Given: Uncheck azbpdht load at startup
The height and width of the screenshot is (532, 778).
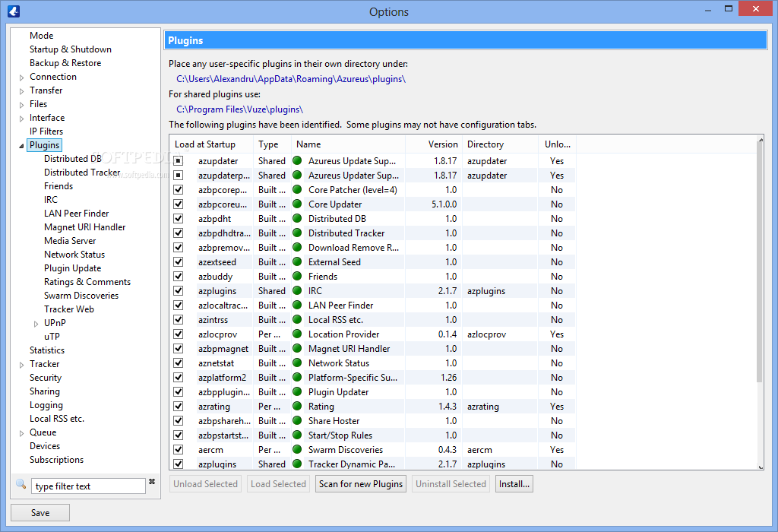Looking at the screenshot, I should tap(179, 218).
